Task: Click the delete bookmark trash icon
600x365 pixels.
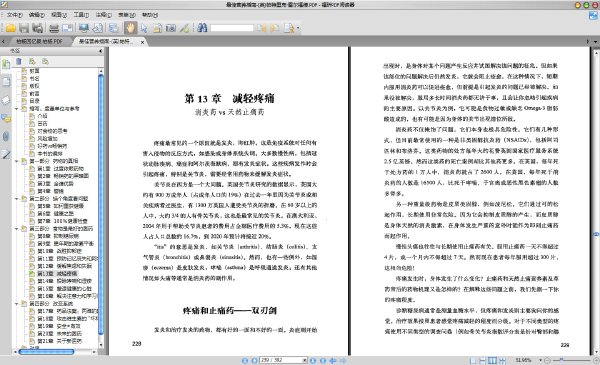Action: 19,61
